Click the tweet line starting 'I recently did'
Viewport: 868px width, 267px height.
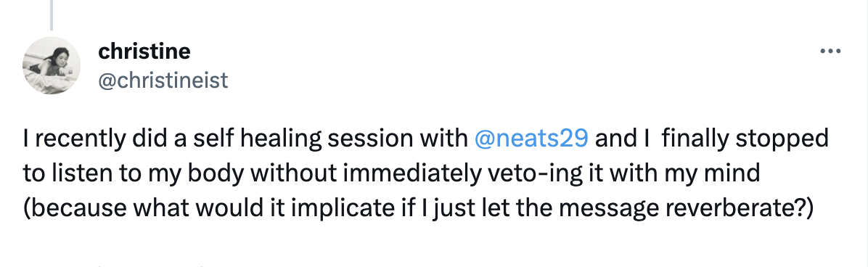425,139
